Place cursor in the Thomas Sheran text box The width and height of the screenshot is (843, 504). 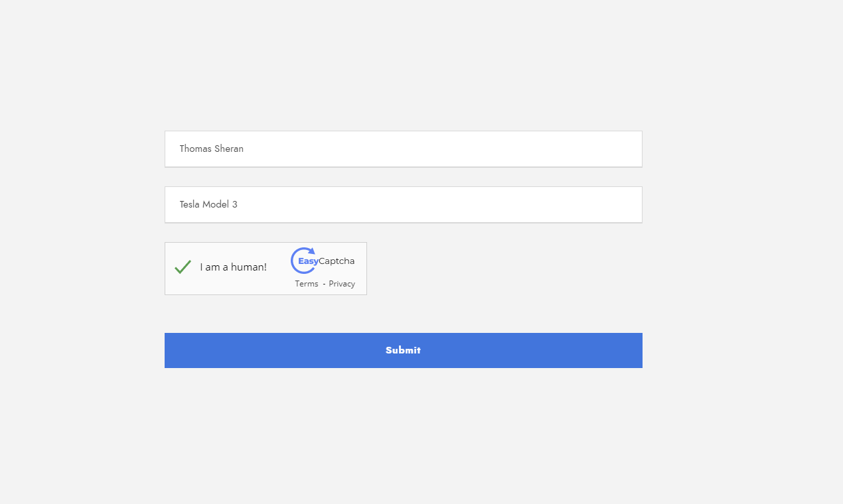coord(403,149)
